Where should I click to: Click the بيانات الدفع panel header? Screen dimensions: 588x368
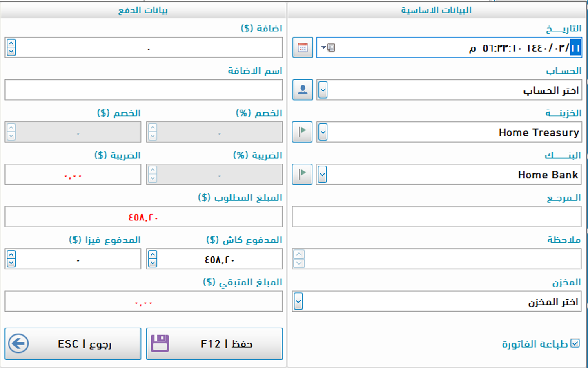[143, 10]
